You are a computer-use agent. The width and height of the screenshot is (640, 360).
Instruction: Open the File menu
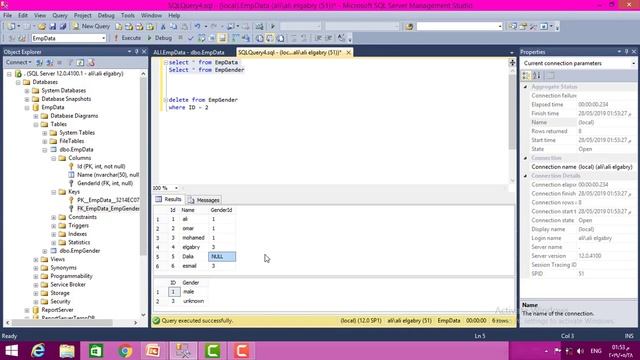coord(7,16)
